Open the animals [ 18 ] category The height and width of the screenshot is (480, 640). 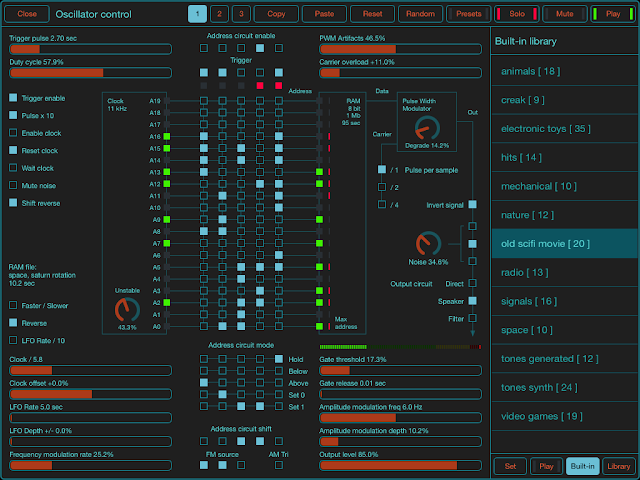pos(565,71)
